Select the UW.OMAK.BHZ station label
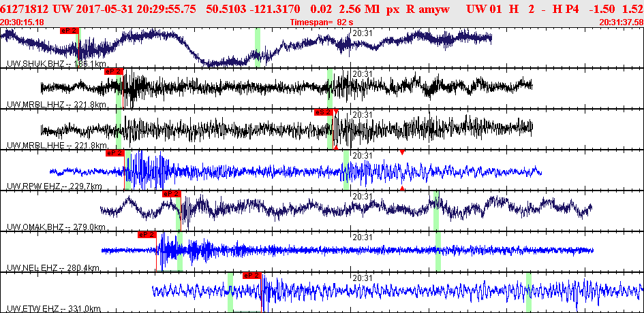The image size is (644, 313). 57,227
